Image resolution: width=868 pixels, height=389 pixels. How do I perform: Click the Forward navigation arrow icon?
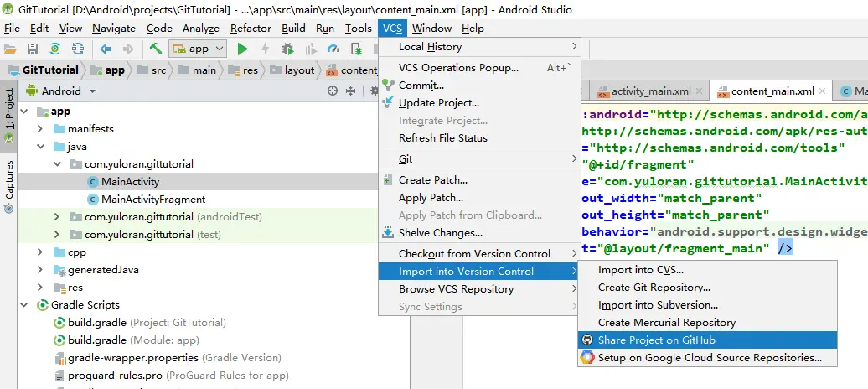[128, 49]
